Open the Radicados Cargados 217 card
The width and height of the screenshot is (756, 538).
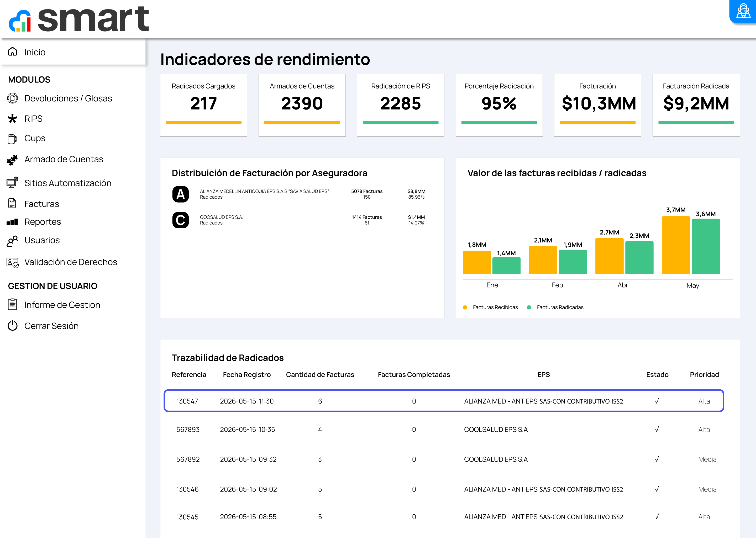[203, 105]
